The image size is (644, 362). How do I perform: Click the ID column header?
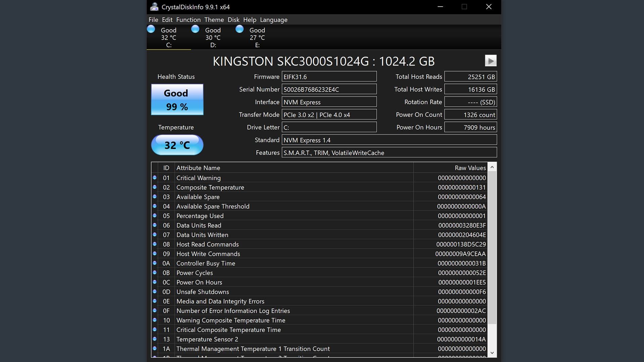[166, 168]
